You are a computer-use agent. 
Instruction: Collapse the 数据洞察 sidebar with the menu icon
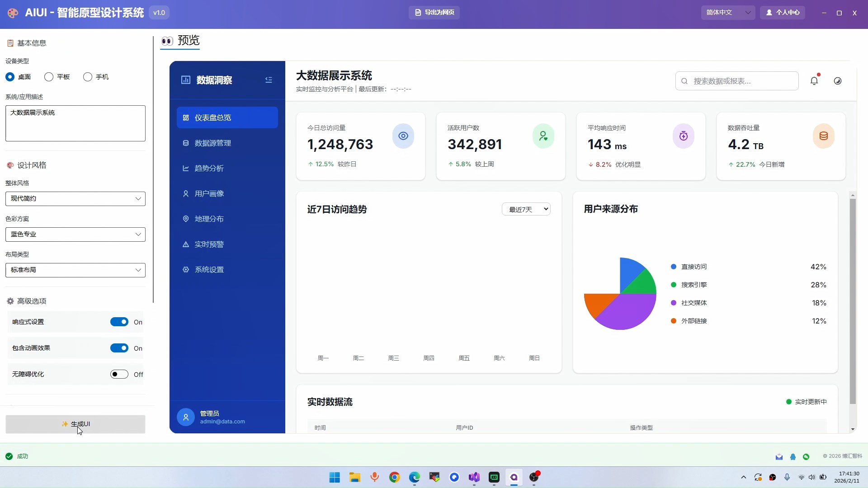(x=269, y=80)
